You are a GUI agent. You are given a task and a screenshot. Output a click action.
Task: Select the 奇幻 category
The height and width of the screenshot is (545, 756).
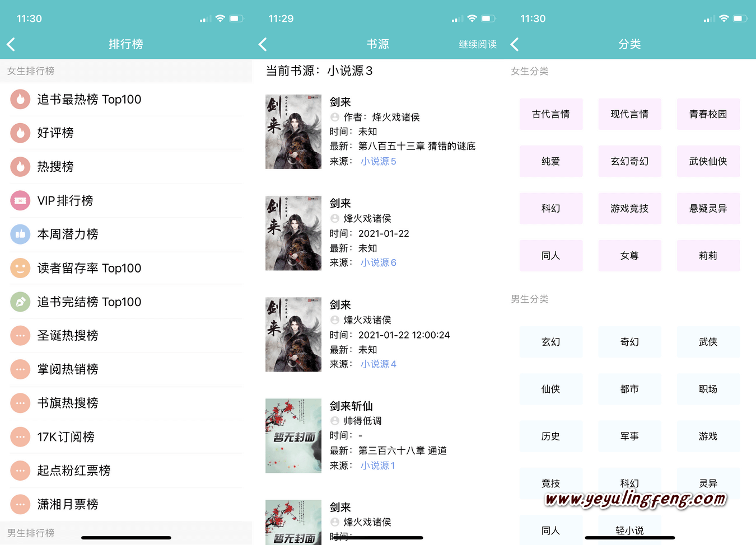coord(629,342)
